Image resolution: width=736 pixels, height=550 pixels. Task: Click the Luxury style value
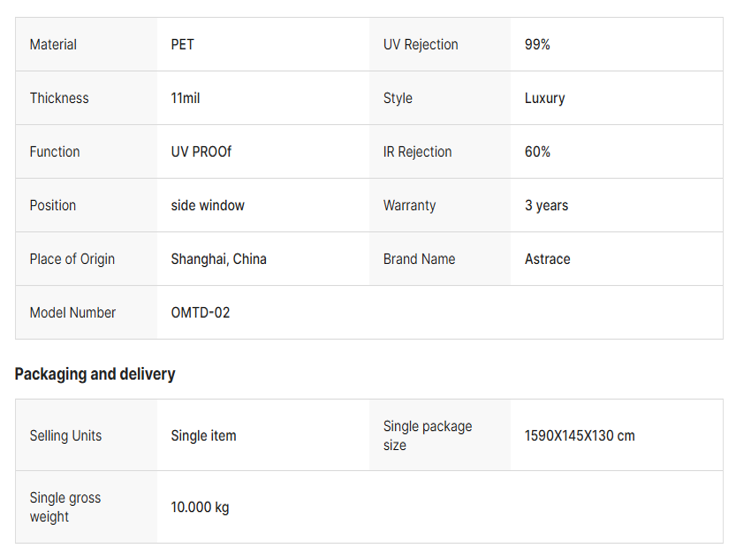pos(544,98)
